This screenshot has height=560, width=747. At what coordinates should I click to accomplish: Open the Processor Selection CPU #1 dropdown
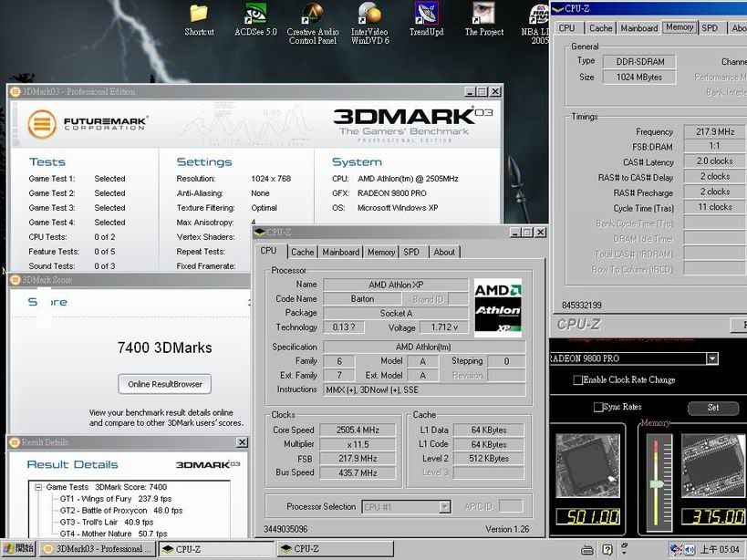[444, 507]
